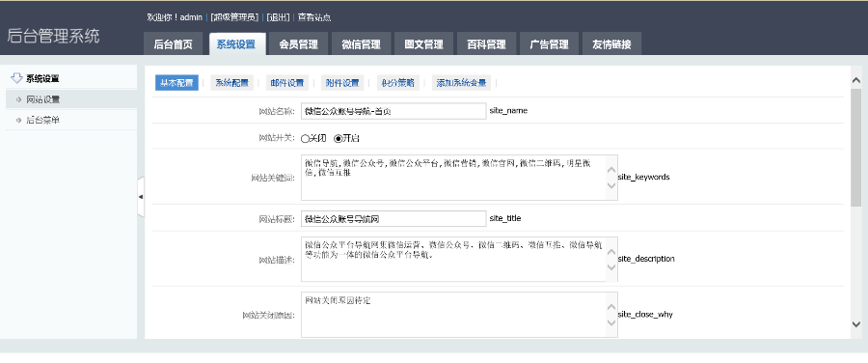Click the 网站描述 textarea
This screenshot has height=363, width=868.
click(x=459, y=260)
